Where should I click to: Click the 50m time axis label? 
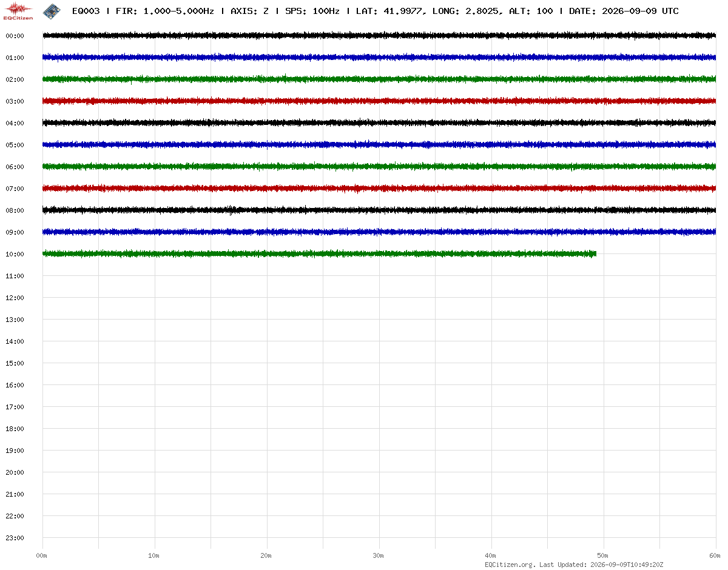(603, 555)
